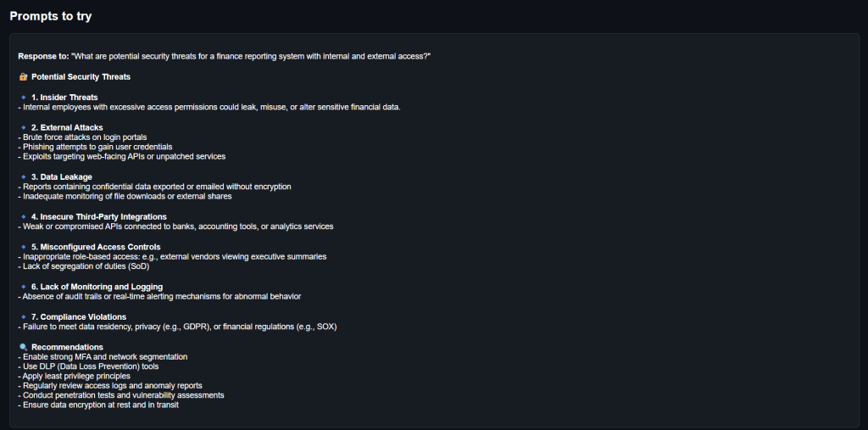Click the diamond bullet next to Insider Threats
This screenshot has height=430, width=868.
pos(24,98)
